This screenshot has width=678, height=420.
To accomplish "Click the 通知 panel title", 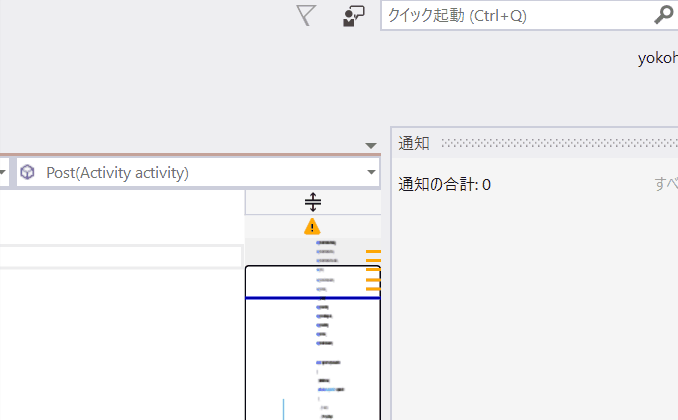I will 414,143.
